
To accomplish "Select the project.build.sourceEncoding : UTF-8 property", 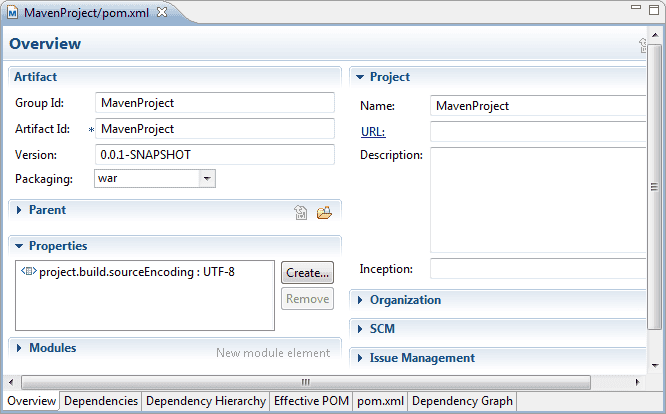I will (137, 272).
